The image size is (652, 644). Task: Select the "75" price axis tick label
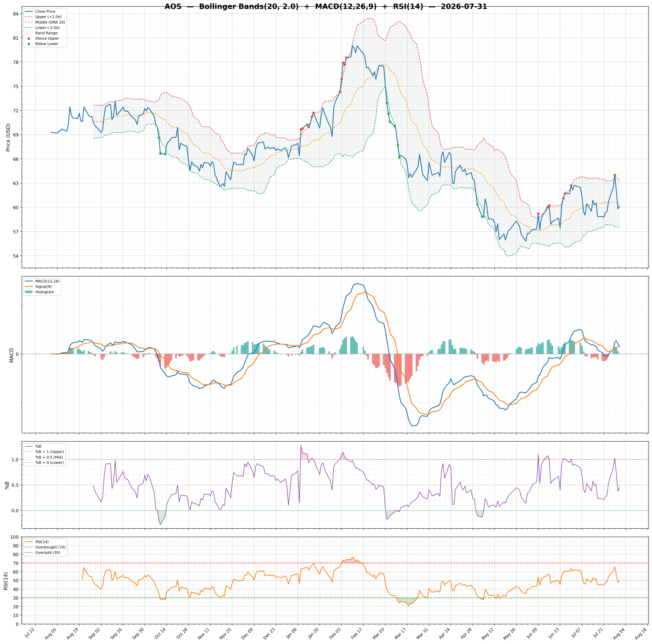16,86
